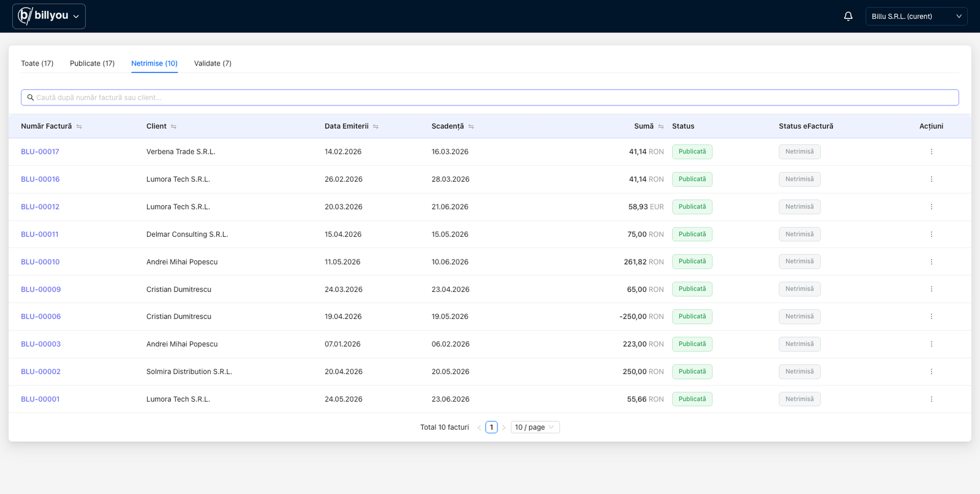The height and width of the screenshot is (494, 980).
Task: Sort by Număr Factură column icon
Action: click(79, 127)
